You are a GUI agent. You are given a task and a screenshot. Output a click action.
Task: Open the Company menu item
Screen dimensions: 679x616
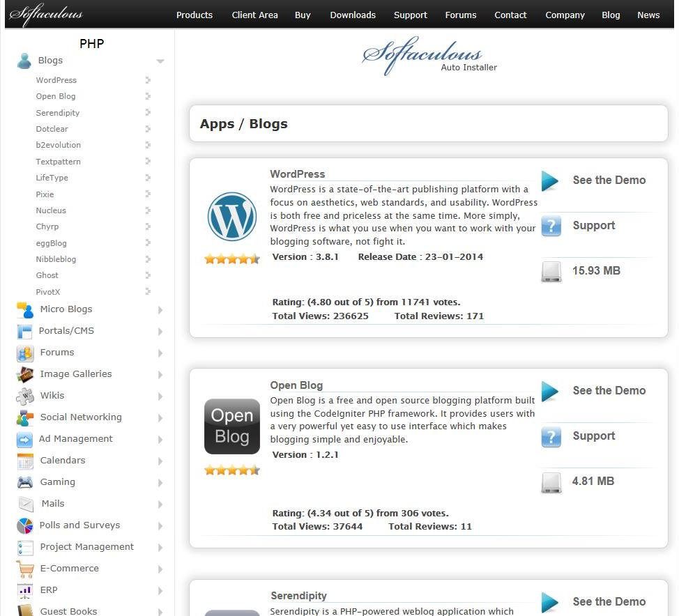pos(565,15)
